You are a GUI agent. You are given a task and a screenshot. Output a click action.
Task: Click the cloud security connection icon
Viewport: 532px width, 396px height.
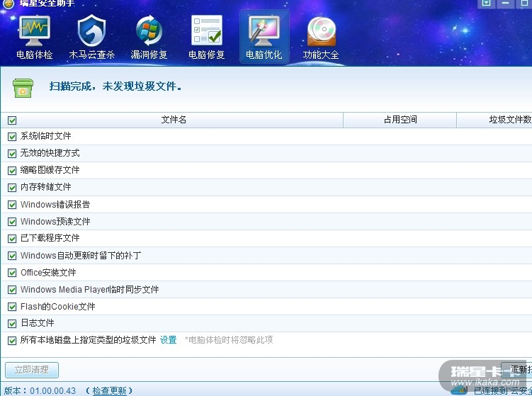(x=459, y=389)
